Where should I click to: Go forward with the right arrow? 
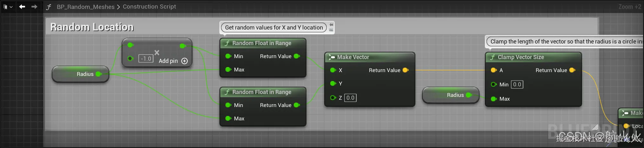tap(34, 6)
